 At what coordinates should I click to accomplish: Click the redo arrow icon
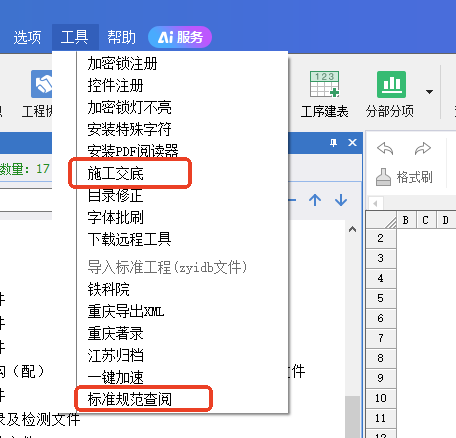pyautogui.click(x=423, y=149)
